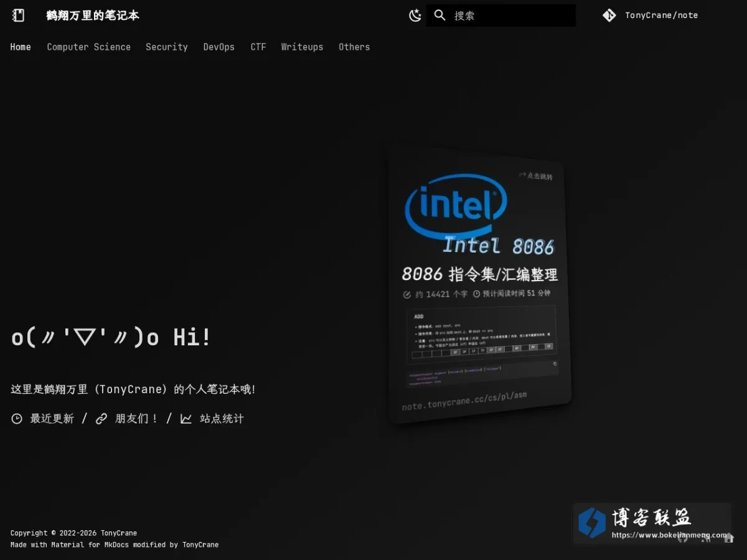Click the 这里是鹤翔万里 introduction line
Viewport: 747px width, 560px height.
click(x=133, y=390)
